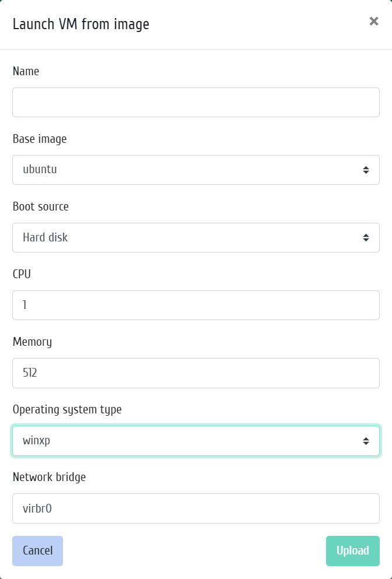
Task: Click the Network bridge label text
Action: [x=49, y=477]
